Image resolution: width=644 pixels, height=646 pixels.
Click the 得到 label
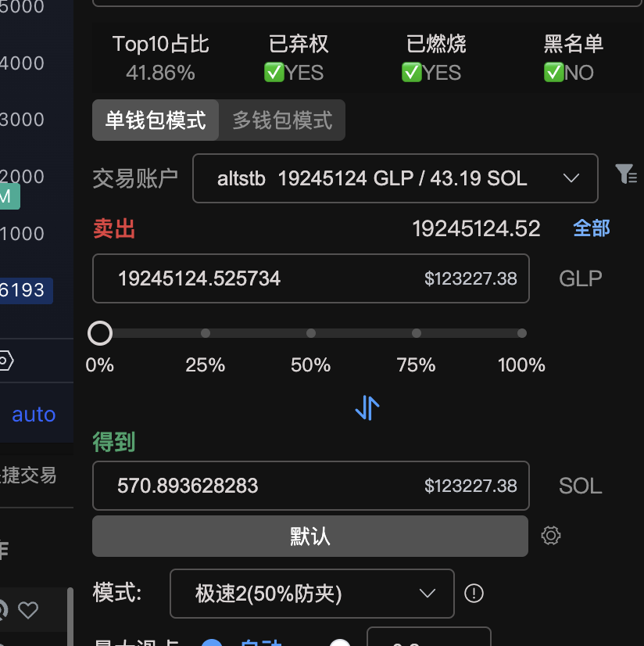114,442
